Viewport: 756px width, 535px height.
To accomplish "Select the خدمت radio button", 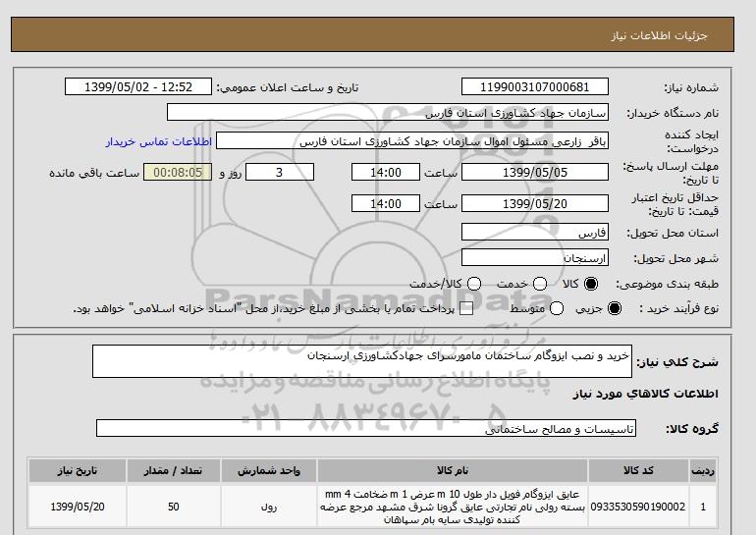I will point(540,284).
